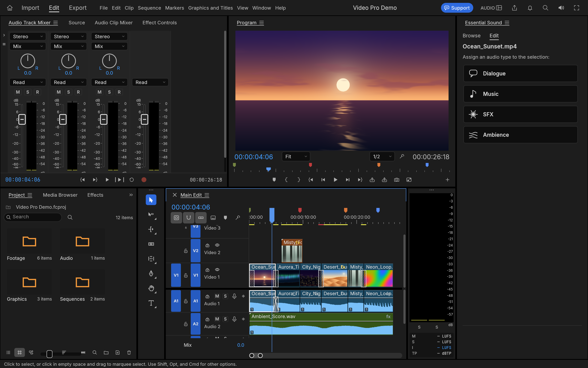Screen dimensions: 588x368
Task: Toggle the lock on track V1
Action: [186, 275]
